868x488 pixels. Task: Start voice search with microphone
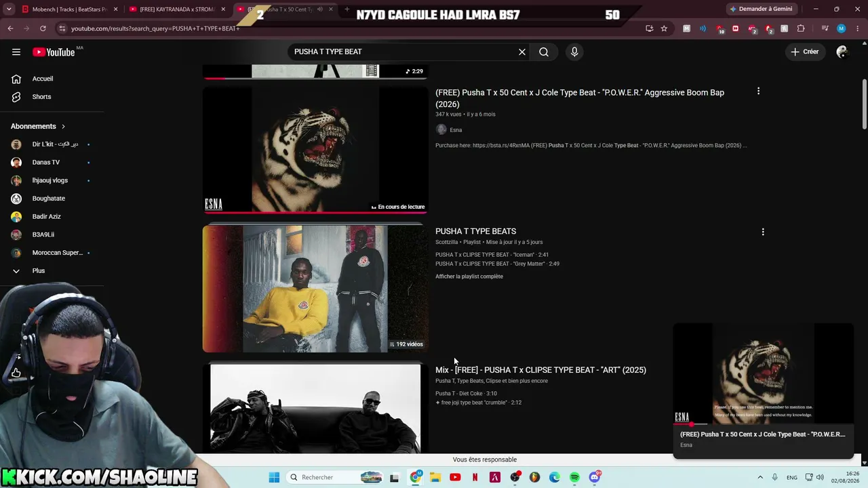[x=574, y=52]
